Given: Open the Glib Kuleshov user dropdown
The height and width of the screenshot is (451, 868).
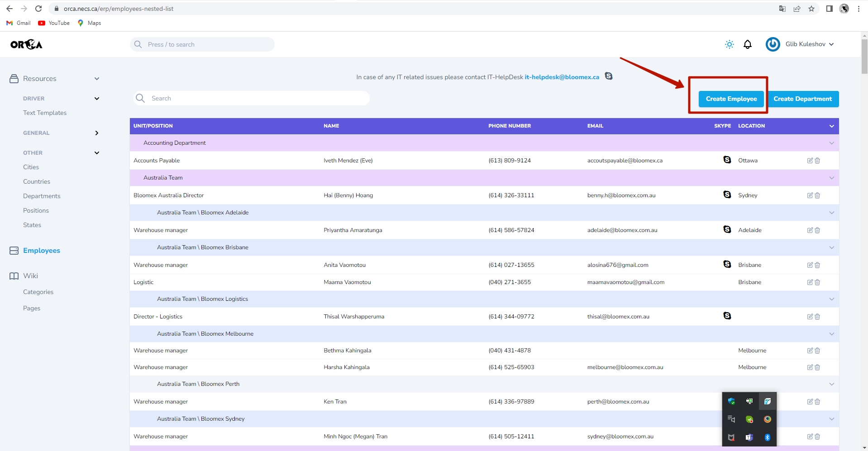Looking at the screenshot, I should pos(800,44).
